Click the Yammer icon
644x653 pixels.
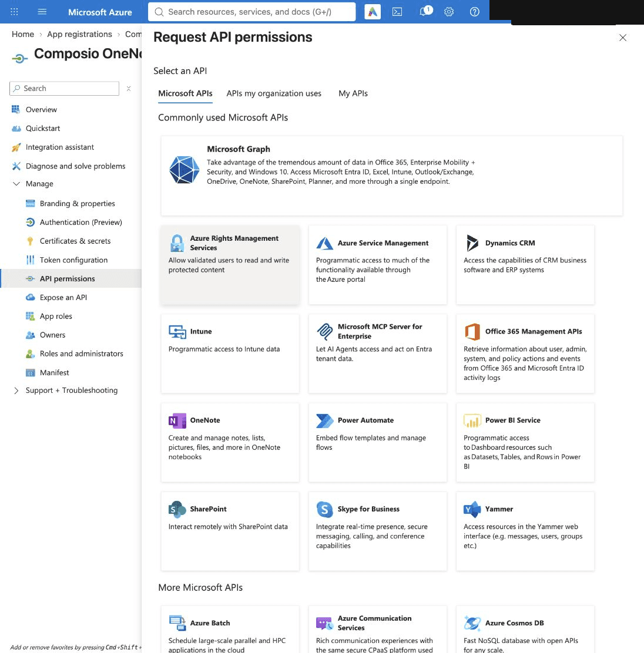[472, 509]
